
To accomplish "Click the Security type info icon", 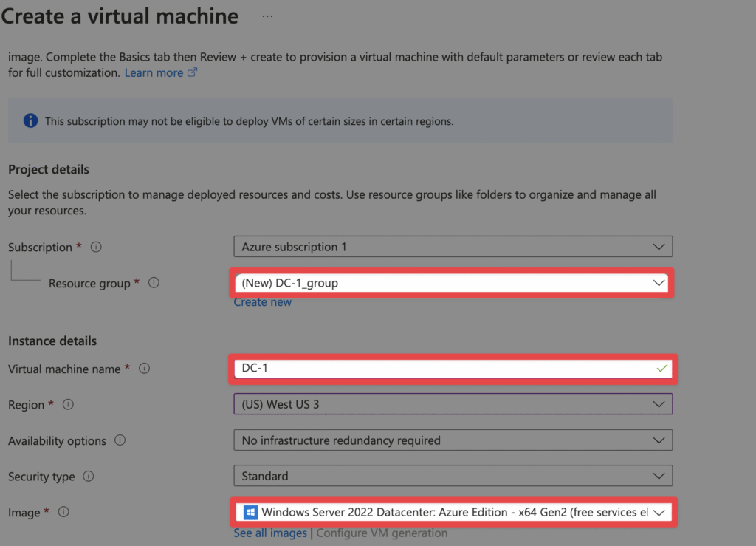I will click(x=89, y=476).
